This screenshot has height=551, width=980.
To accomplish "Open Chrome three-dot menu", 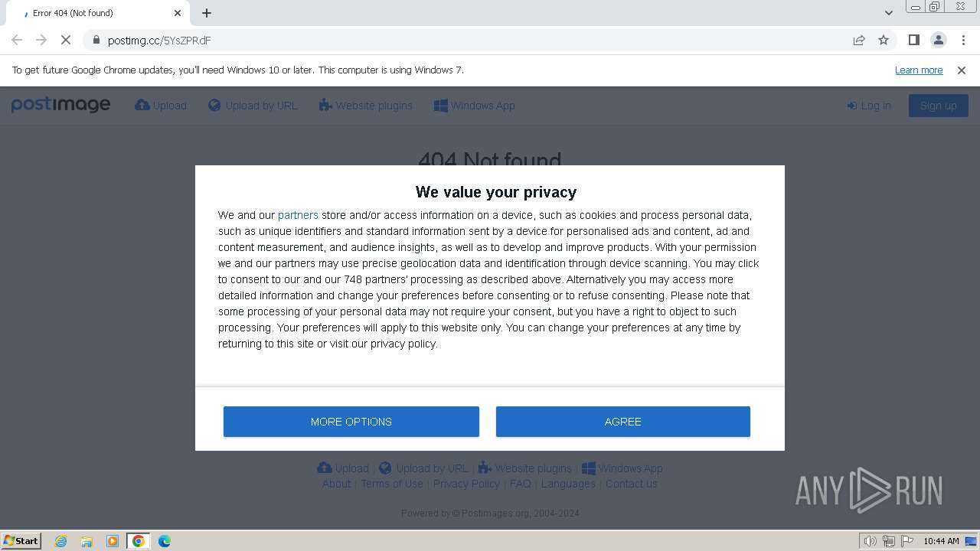I will coord(963,40).
